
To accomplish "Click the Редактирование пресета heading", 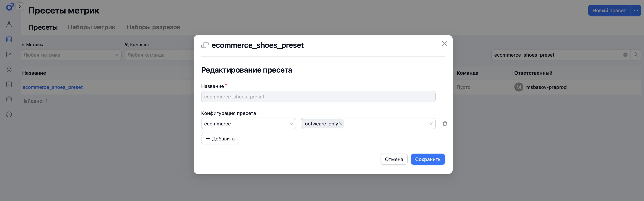I will click(x=247, y=70).
